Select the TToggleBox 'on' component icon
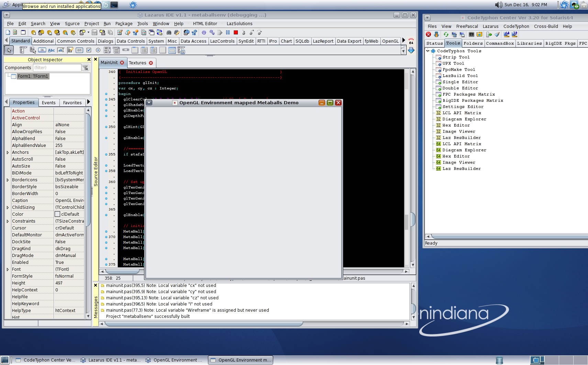The height and width of the screenshot is (365, 588). click(x=79, y=50)
